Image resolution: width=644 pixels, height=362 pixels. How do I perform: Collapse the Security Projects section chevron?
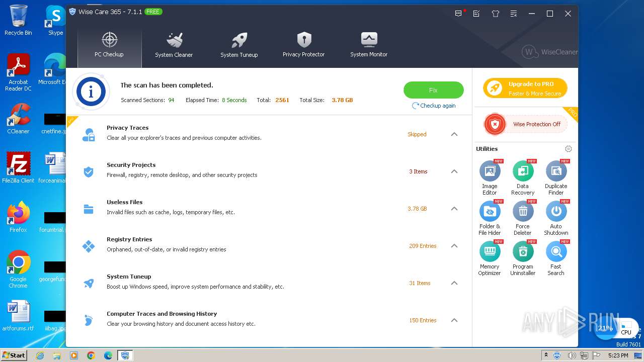(x=454, y=171)
